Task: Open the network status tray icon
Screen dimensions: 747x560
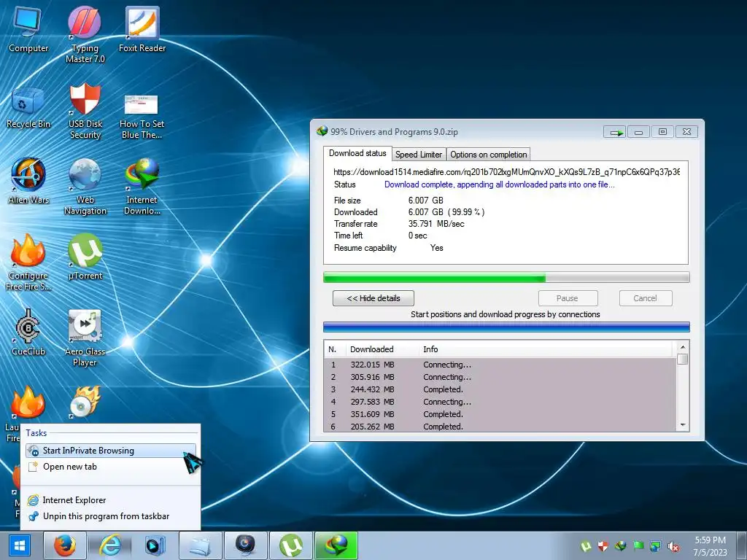Action: coord(656,546)
